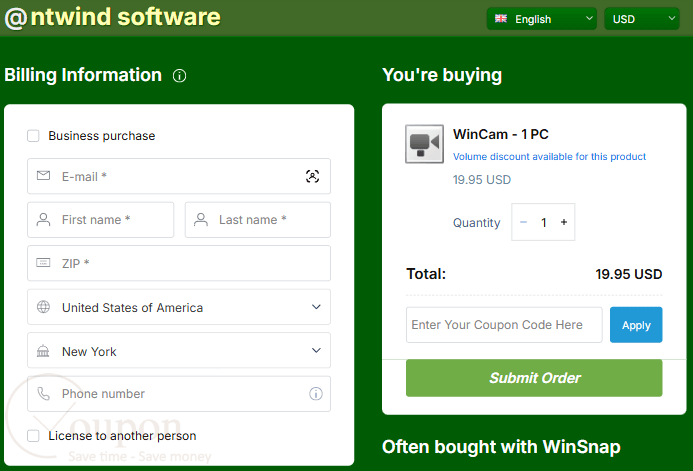Image resolution: width=693 pixels, height=471 pixels.
Task: Enable License to another person checkbox
Action: (x=33, y=436)
